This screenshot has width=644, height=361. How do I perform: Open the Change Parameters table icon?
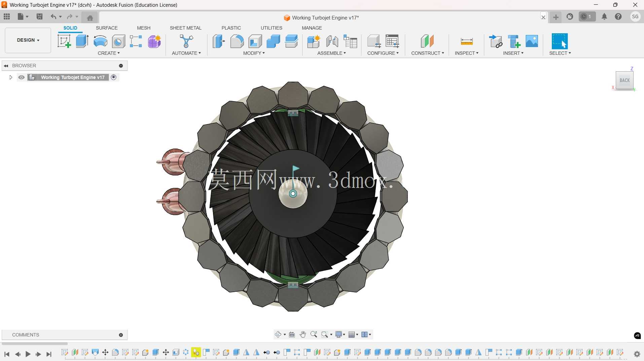392,41
